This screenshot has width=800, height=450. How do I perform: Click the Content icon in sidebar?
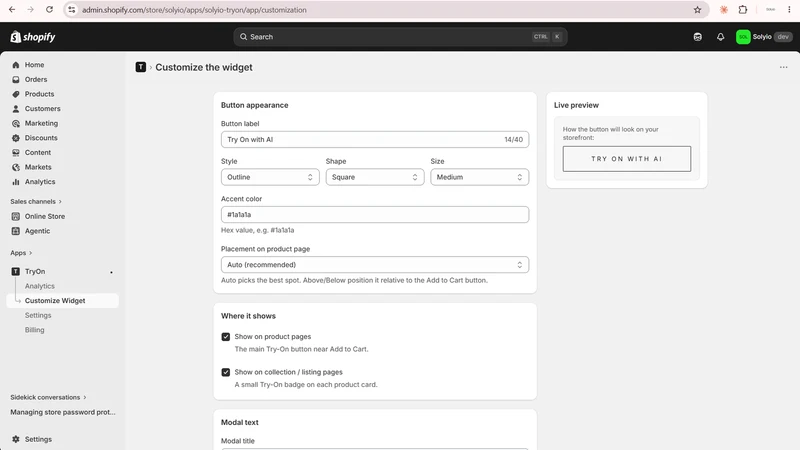16,153
